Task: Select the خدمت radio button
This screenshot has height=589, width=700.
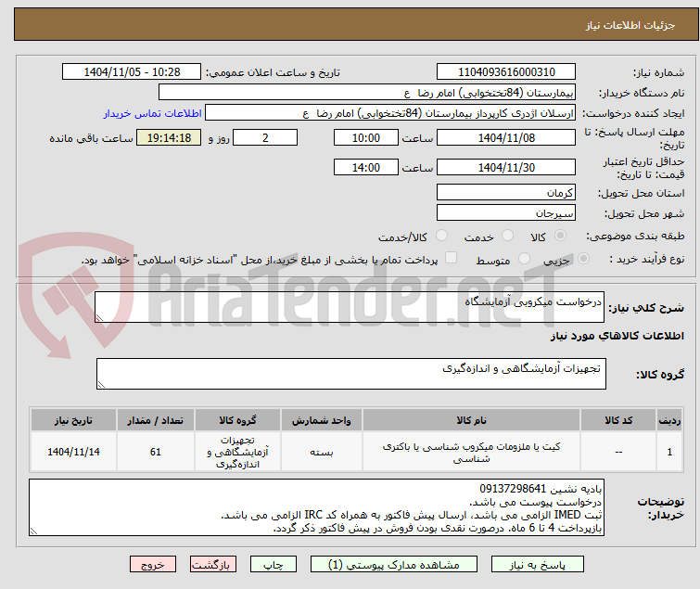Action: coord(507,236)
